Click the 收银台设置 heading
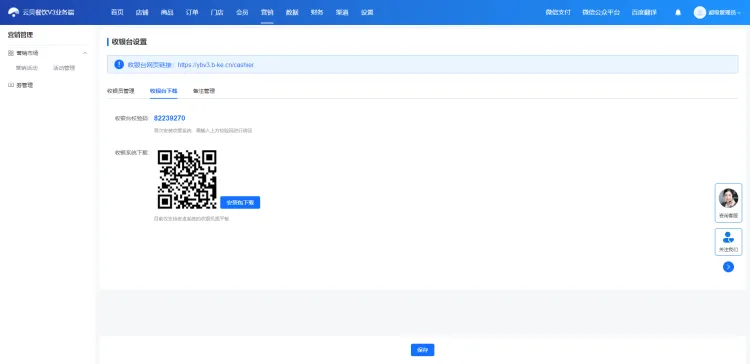Screen dimensions: 750x364 coord(129,42)
